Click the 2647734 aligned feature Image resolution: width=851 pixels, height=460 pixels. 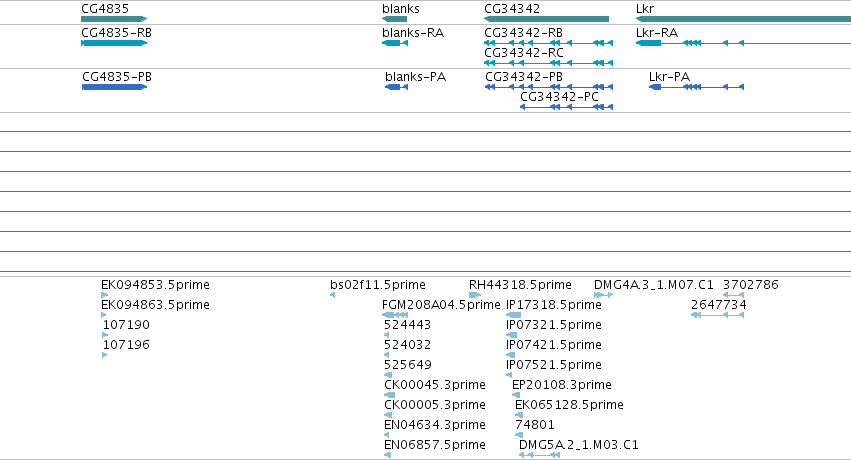(x=717, y=315)
